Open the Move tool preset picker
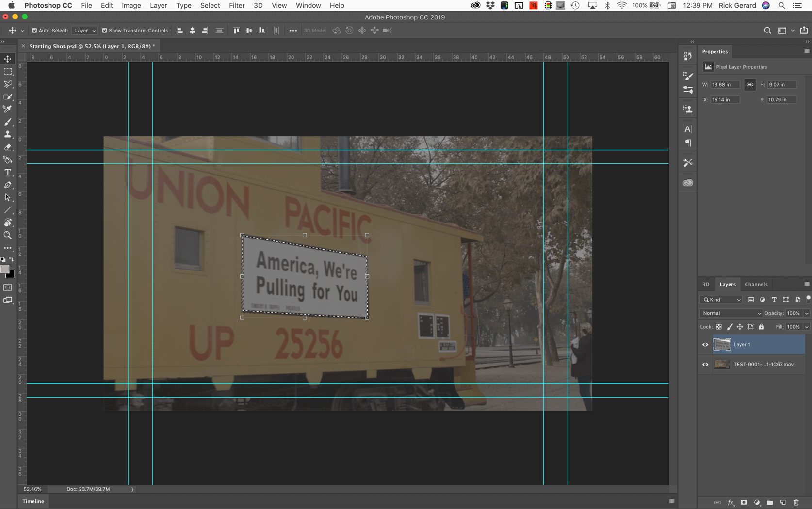Viewport: 812px width, 509px height. coord(22,31)
